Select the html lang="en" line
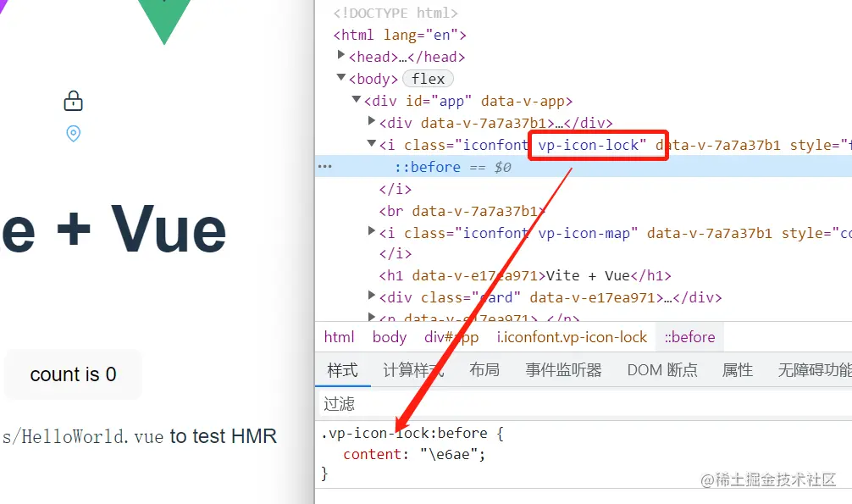 point(400,35)
